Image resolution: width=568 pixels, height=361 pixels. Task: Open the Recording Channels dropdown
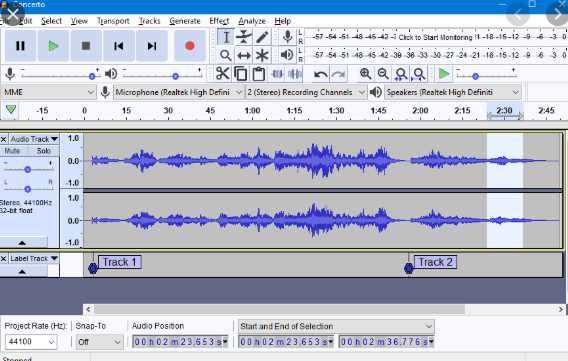tap(305, 92)
